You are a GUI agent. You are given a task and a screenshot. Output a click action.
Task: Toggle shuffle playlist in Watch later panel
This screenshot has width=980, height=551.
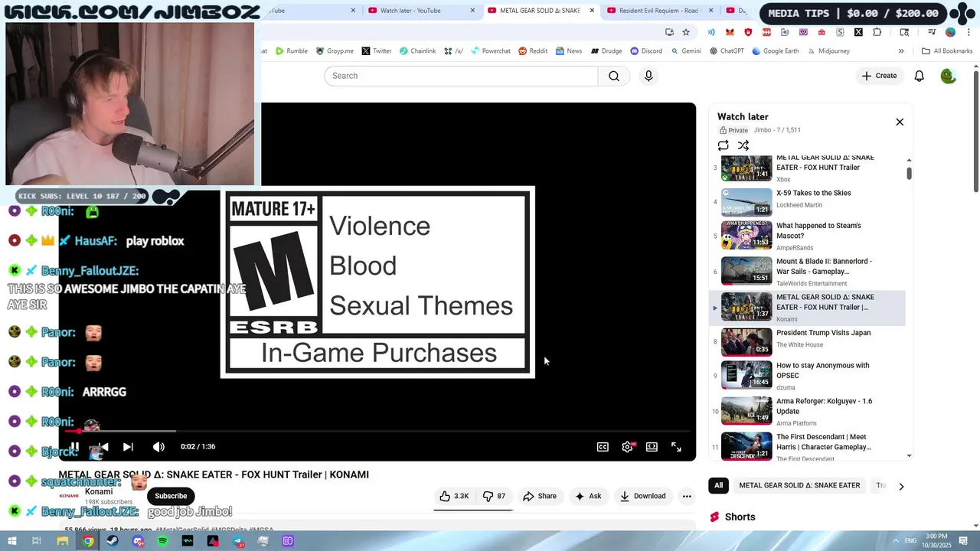pyautogui.click(x=743, y=145)
